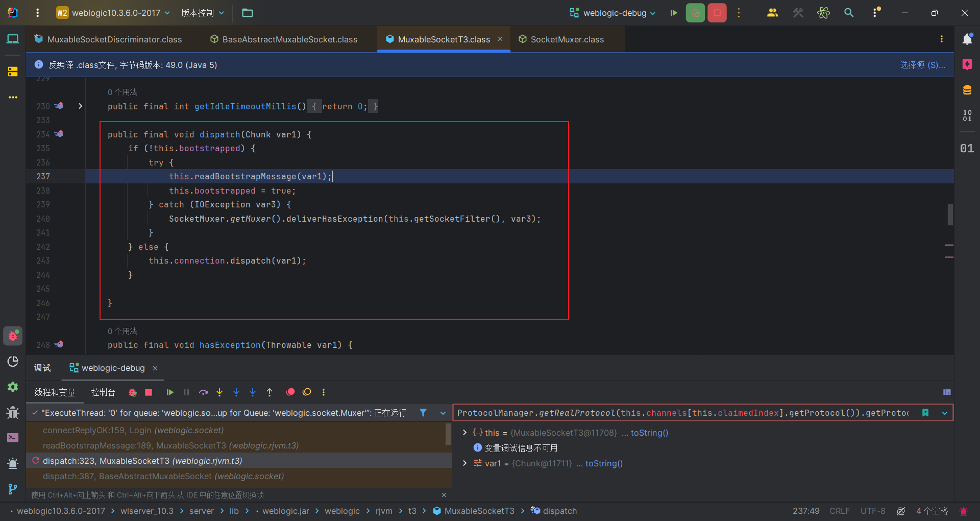This screenshot has height=521, width=980.
Task: Search everywhere with the magnifier icon
Action: [x=849, y=13]
